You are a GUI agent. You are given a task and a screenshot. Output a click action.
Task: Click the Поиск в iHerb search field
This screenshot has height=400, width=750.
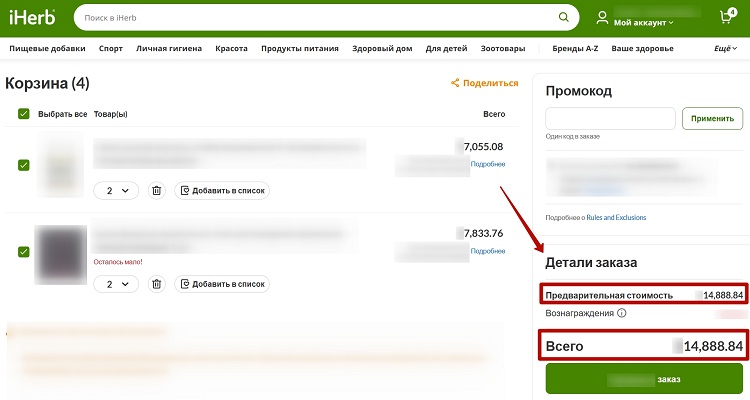316,18
